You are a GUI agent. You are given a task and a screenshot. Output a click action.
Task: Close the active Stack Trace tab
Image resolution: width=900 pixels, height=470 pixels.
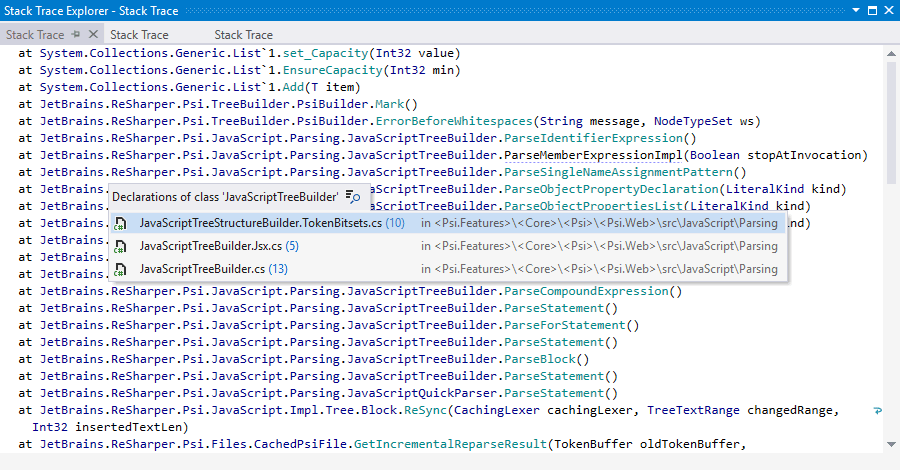(x=93, y=34)
